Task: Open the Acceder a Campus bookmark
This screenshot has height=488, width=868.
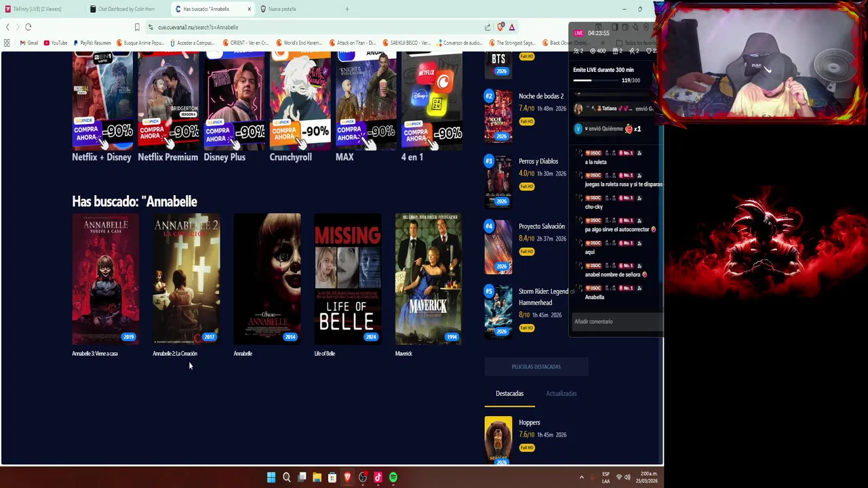Action: tap(192, 43)
